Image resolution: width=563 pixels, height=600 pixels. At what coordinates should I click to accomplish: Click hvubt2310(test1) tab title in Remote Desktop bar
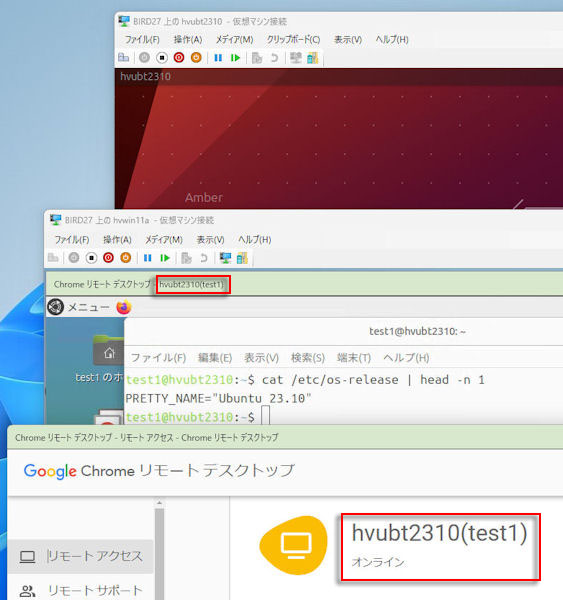click(x=191, y=285)
